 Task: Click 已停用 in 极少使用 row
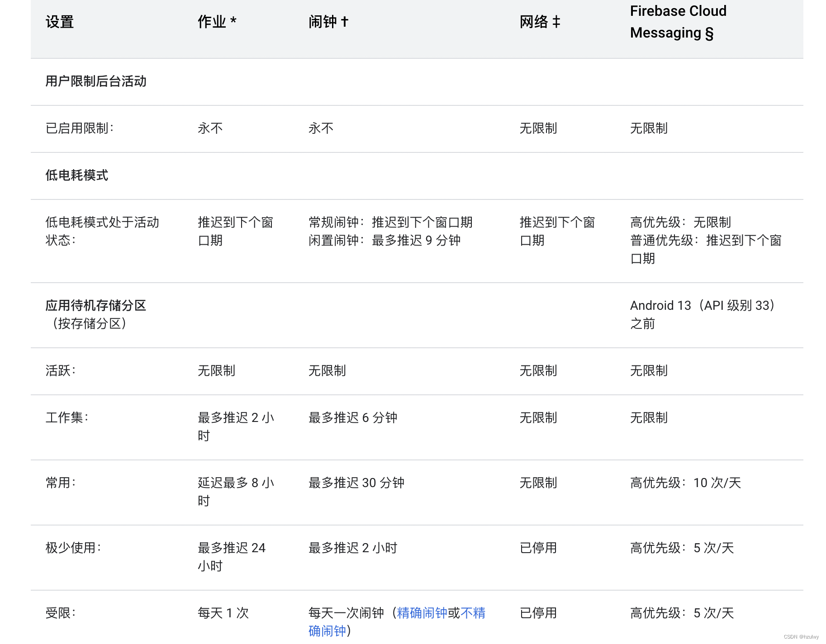coord(538,548)
